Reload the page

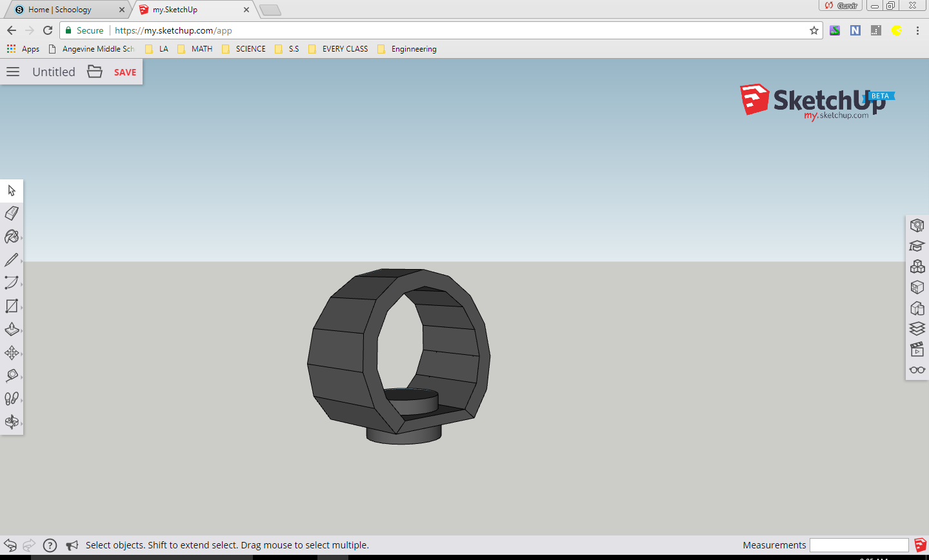(48, 30)
